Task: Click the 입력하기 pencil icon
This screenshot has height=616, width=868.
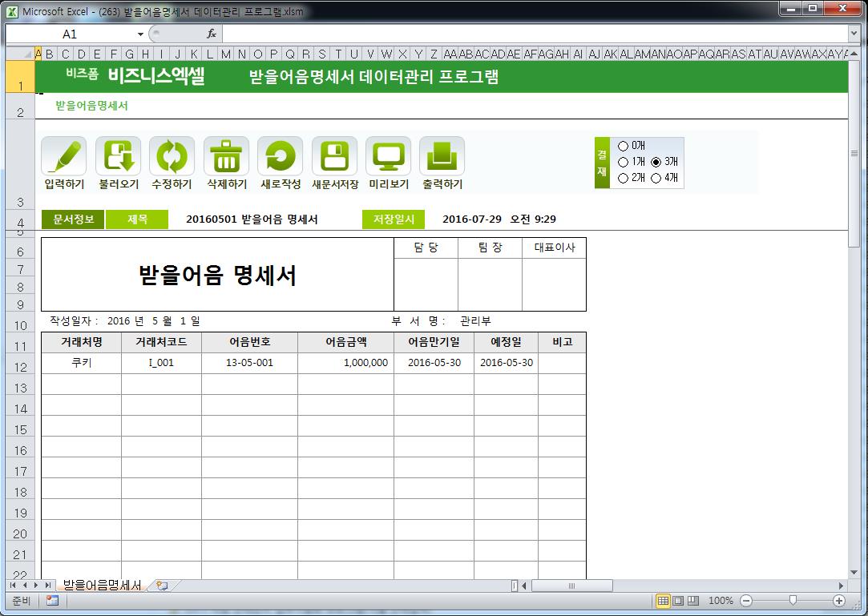Action: pyautogui.click(x=64, y=156)
